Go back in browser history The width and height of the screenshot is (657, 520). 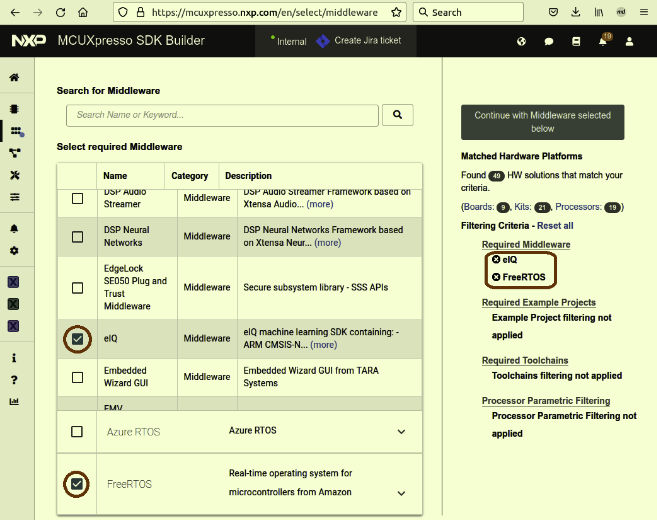tap(15, 13)
